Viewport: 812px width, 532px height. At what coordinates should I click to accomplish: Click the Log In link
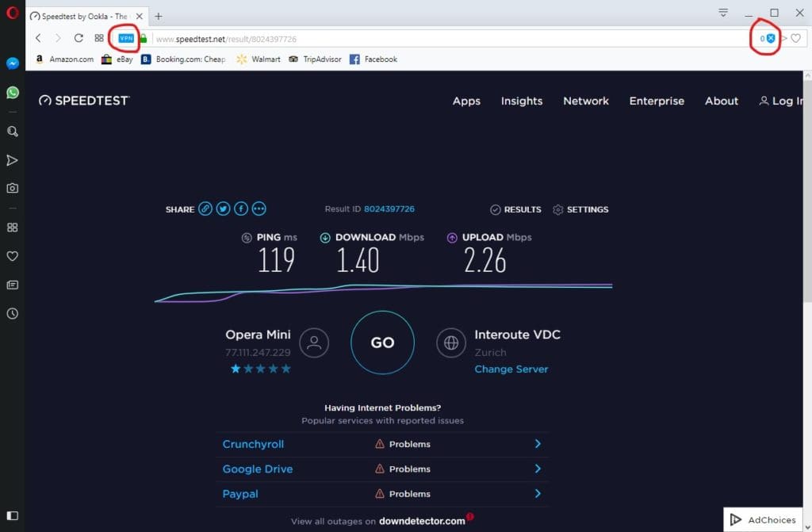(x=781, y=101)
